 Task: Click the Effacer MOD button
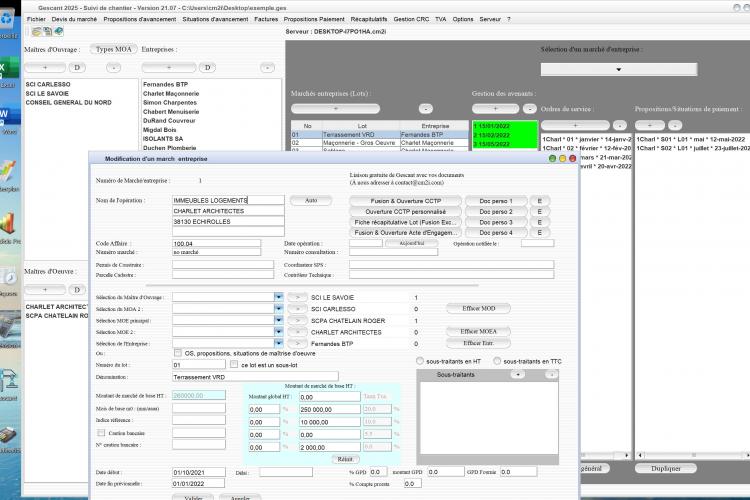pos(478,309)
